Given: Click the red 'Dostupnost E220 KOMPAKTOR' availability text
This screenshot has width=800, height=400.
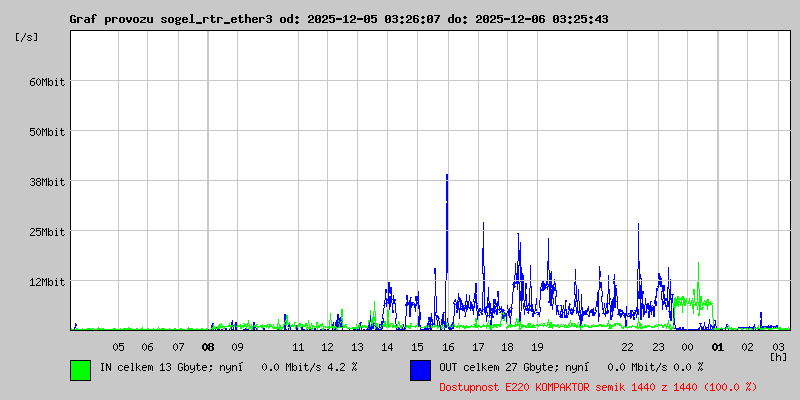Looking at the screenshot, I should 598,386.
